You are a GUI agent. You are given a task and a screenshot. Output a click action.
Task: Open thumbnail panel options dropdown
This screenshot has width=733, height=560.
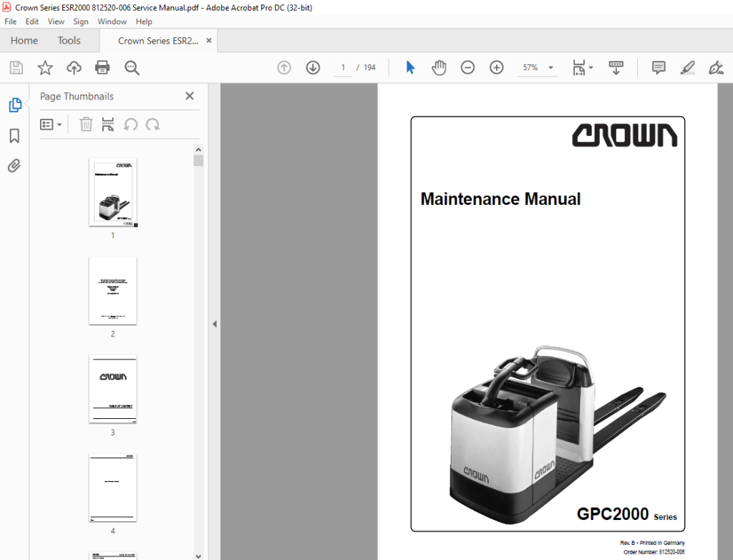tap(51, 125)
